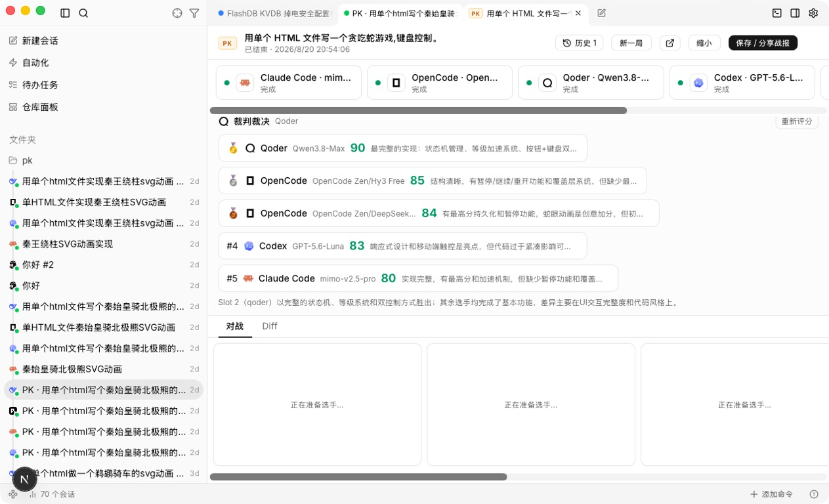Click the 缩小 button

704,43
